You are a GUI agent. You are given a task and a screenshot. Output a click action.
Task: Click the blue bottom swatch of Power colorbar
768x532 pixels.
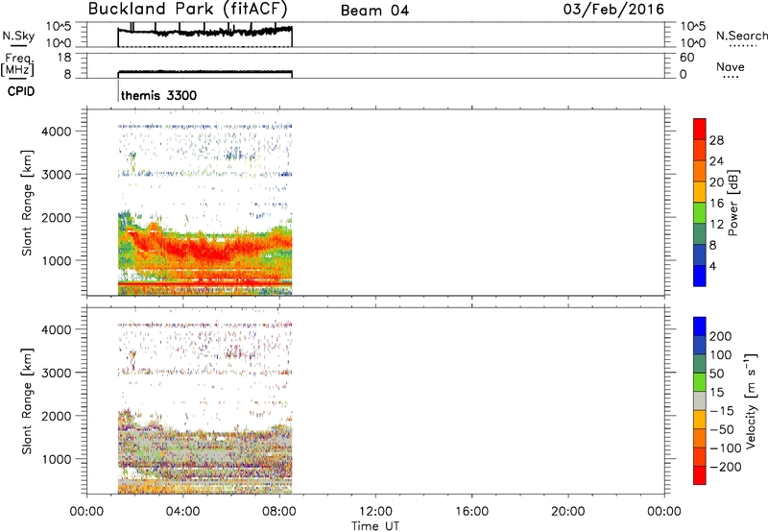tap(700, 276)
